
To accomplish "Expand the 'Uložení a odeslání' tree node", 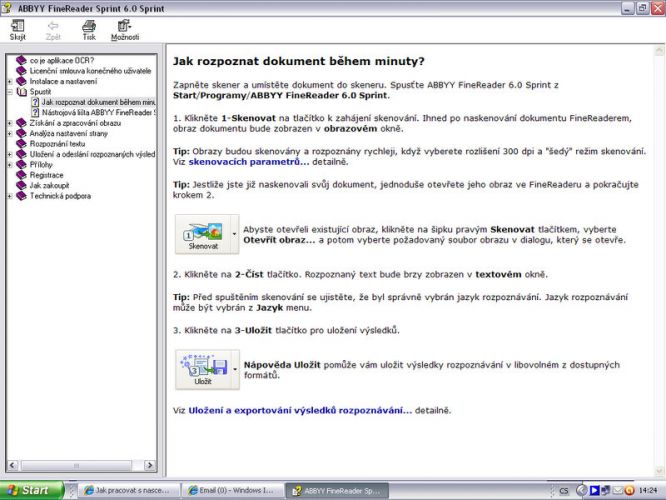I will pos(10,154).
